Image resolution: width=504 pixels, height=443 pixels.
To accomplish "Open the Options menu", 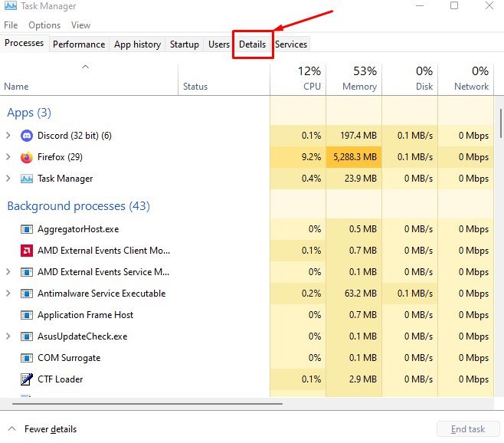I will click(x=44, y=25).
